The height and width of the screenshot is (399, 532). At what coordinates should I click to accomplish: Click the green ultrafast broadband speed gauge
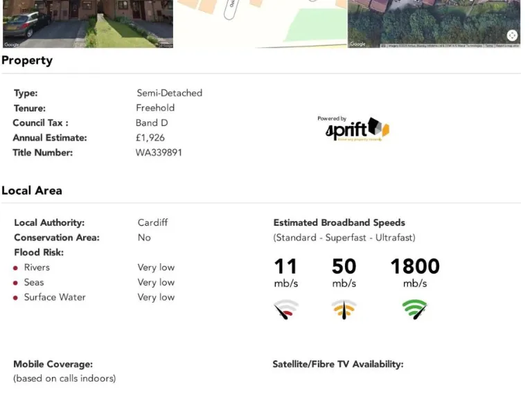[415, 309]
